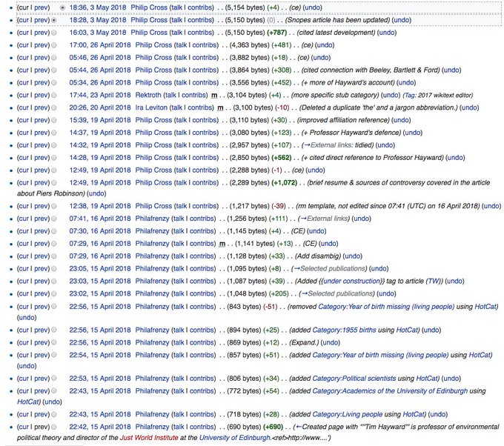Click cur on the 22:43 Living people row
The width and height of the screenshot is (504, 446).
pos(24,414)
